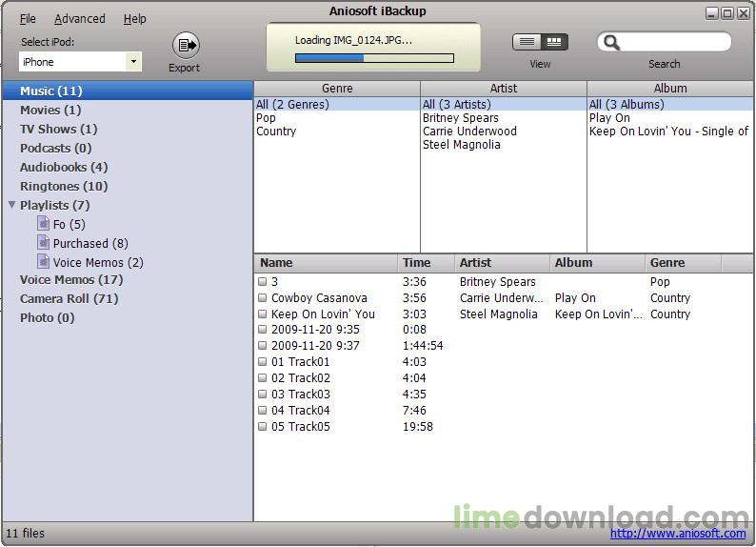This screenshot has height=547, width=756.
Task: Sort tracks by Time column header
Action: pos(426,263)
